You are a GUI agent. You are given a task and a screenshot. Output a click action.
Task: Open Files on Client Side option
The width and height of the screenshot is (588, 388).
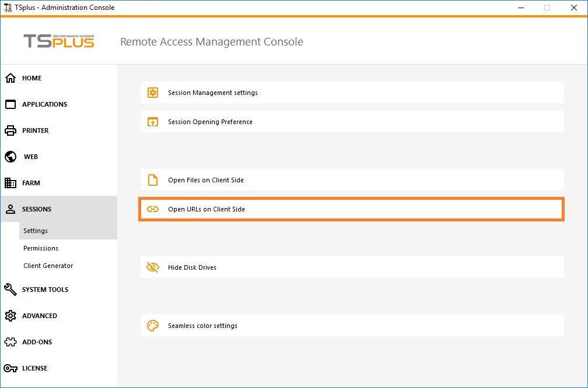click(205, 180)
